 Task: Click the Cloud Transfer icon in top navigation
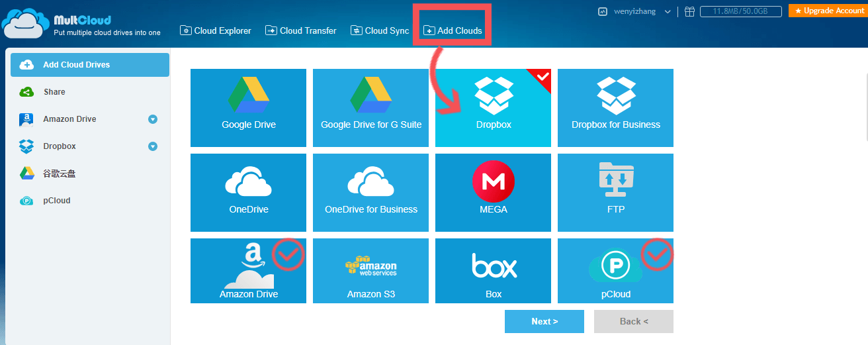point(271,30)
